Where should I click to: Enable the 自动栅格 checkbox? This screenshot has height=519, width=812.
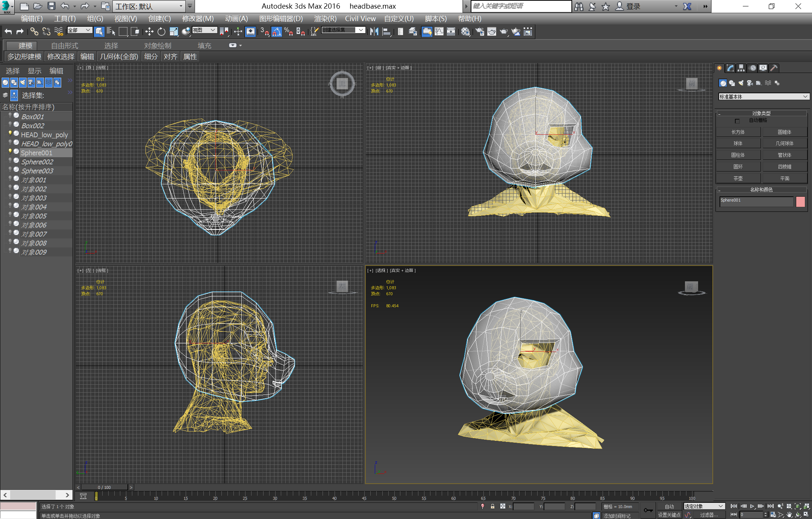tap(737, 121)
